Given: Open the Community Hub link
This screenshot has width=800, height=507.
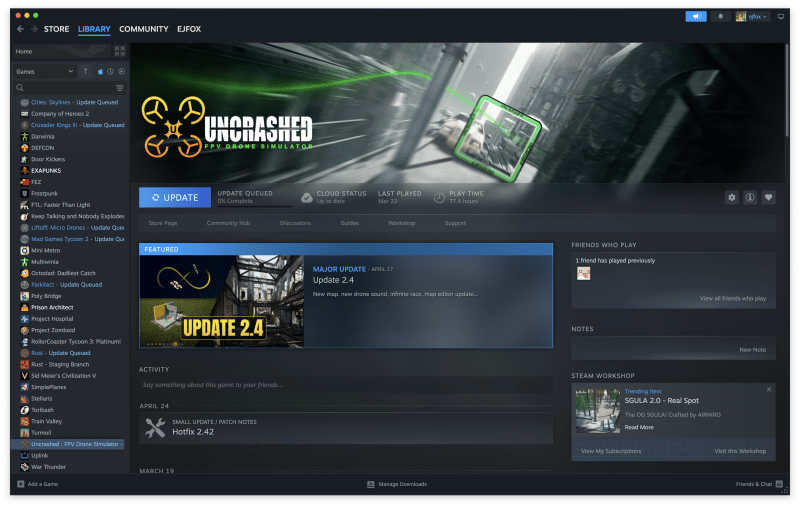Looking at the screenshot, I should point(229,223).
